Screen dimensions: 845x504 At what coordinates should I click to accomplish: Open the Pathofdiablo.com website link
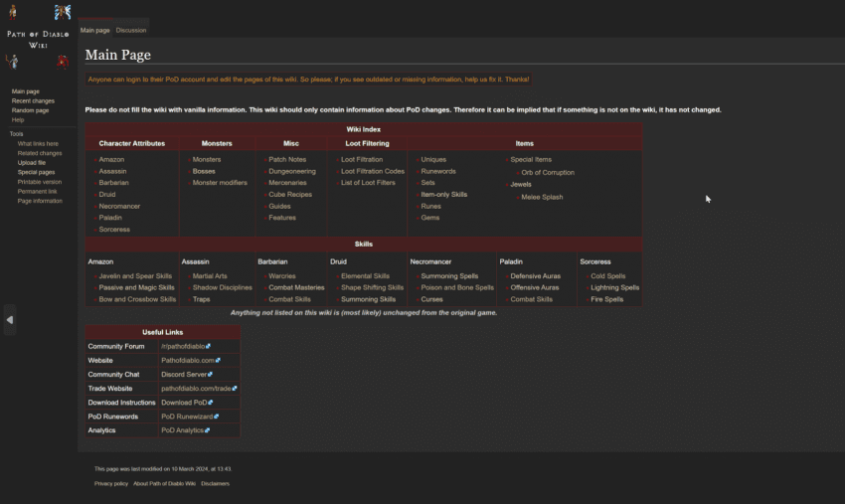[190, 361]
